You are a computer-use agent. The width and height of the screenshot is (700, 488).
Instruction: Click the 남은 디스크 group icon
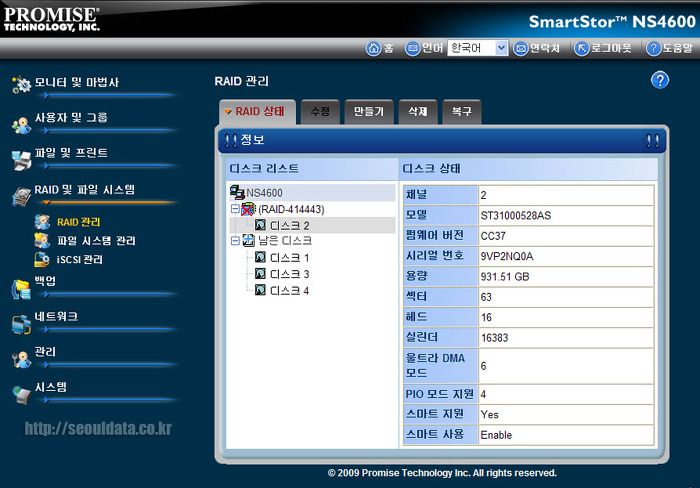coord(248,241)
